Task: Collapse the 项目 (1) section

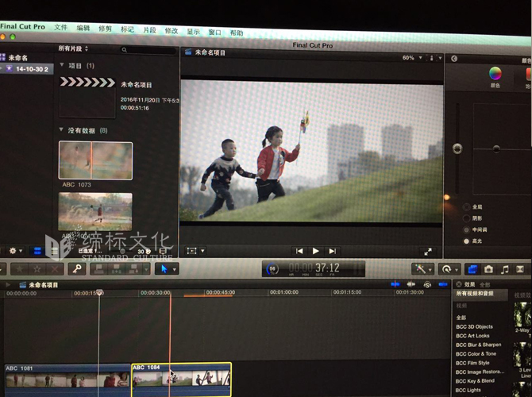Action: click(62, 64)
